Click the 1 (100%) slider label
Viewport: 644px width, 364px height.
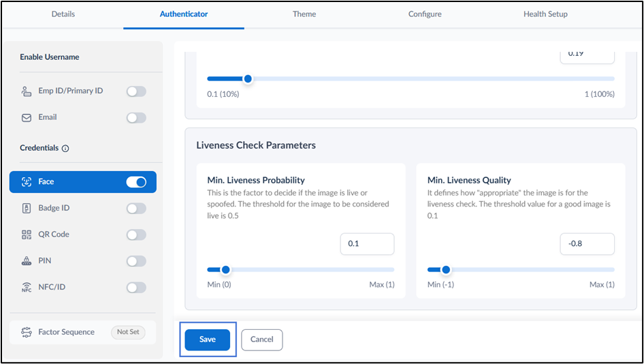599,94
